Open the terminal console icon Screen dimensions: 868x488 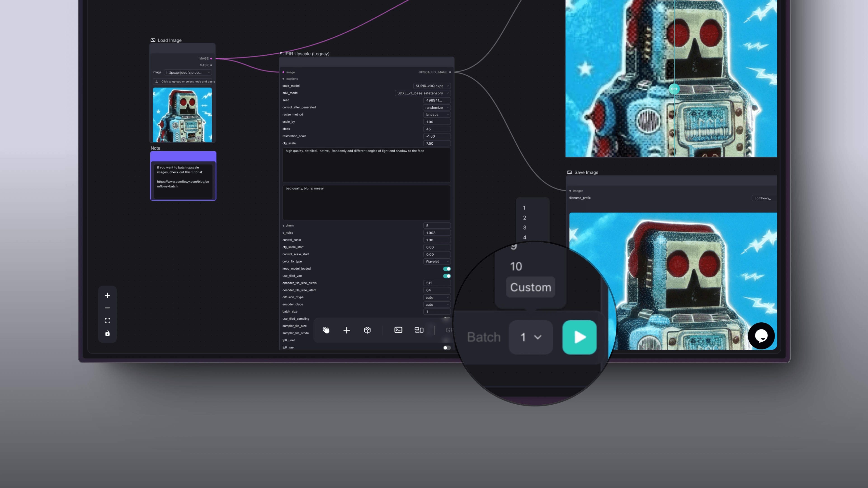tap(398, 330)
